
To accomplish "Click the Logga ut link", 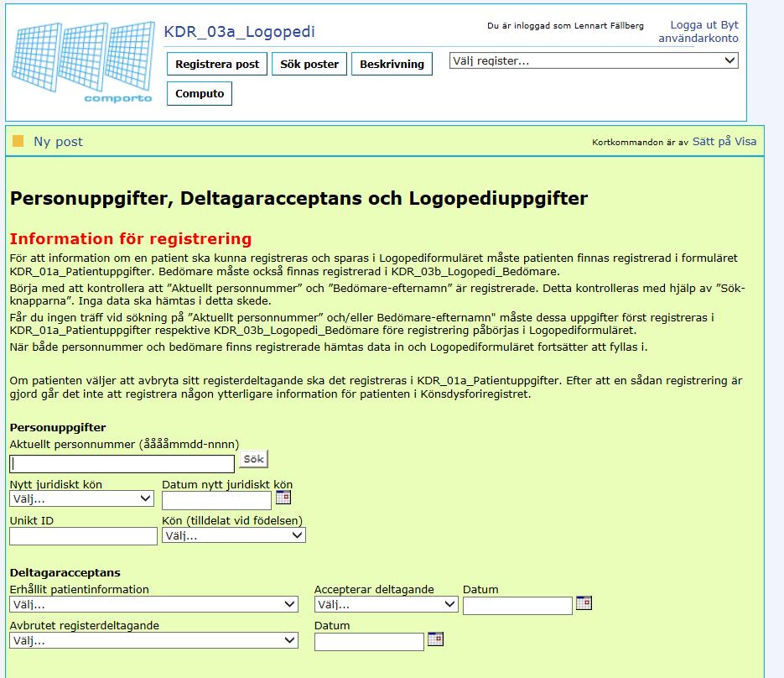I will 693,25.
